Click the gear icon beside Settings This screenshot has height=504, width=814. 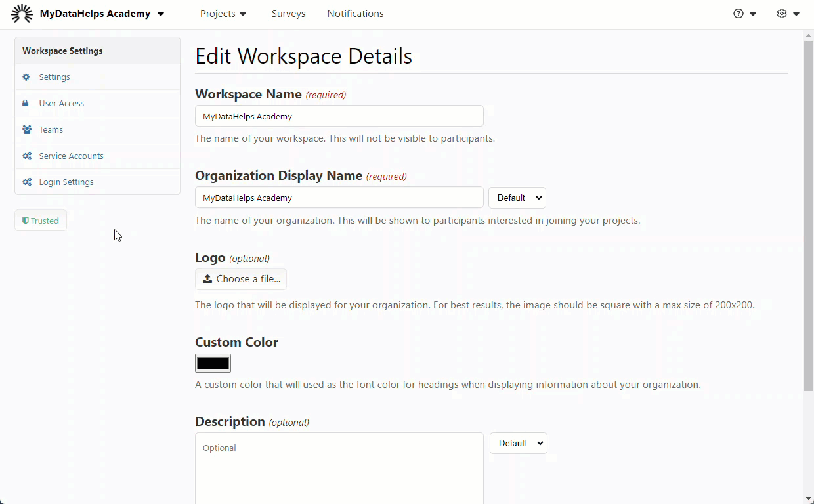pyautogui.click(x=26, y=77)
